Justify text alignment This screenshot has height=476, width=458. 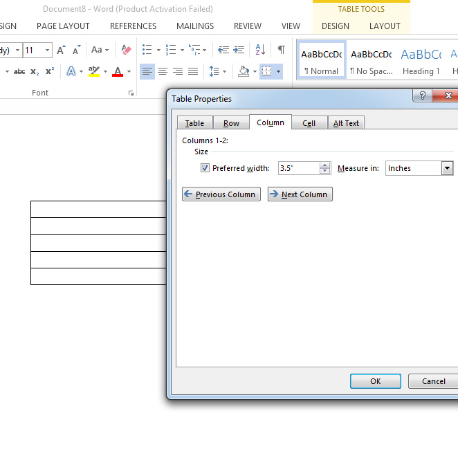(193, 72)
